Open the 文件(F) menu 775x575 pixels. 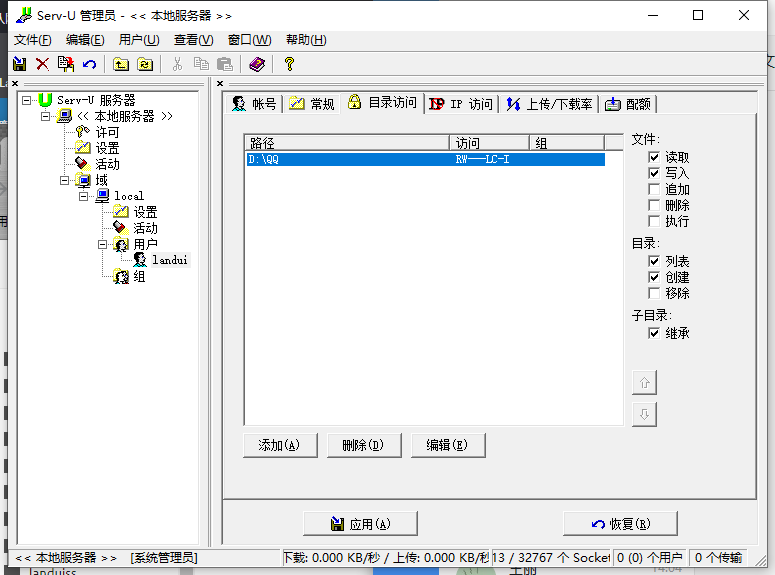point(33,40)
